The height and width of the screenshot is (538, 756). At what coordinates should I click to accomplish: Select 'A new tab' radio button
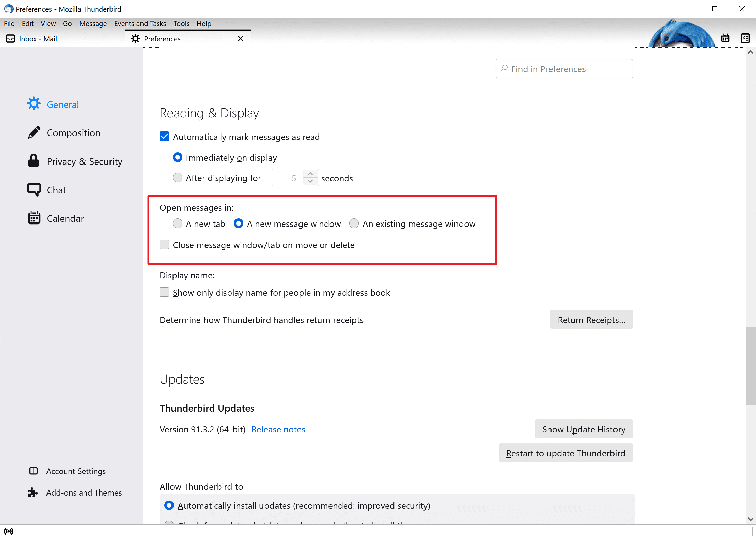coord(178,223)
